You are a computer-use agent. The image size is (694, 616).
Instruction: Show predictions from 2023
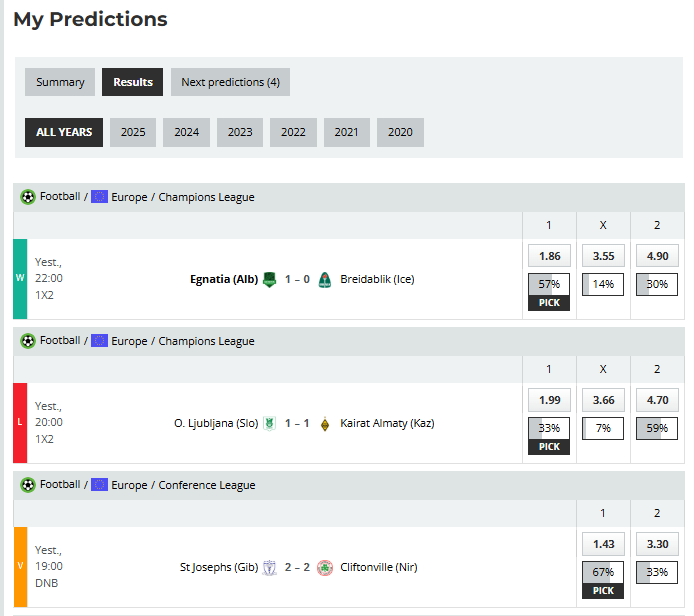click(240, 132)
